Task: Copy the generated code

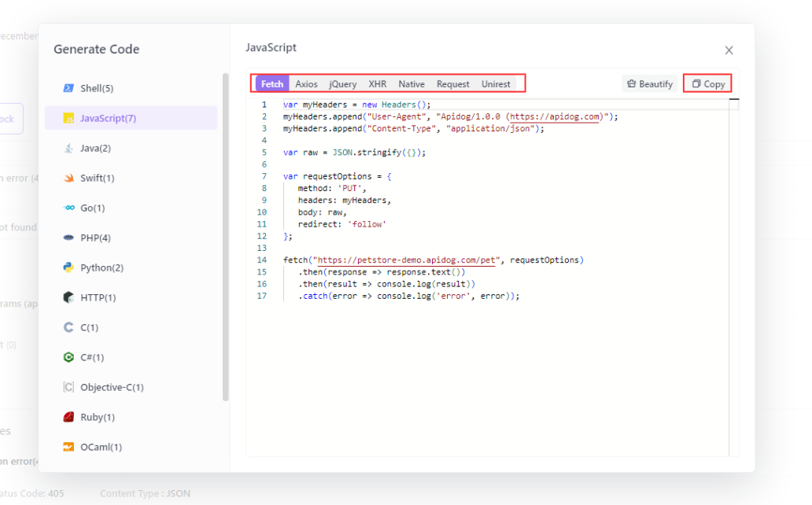Action: pos(708,84)
